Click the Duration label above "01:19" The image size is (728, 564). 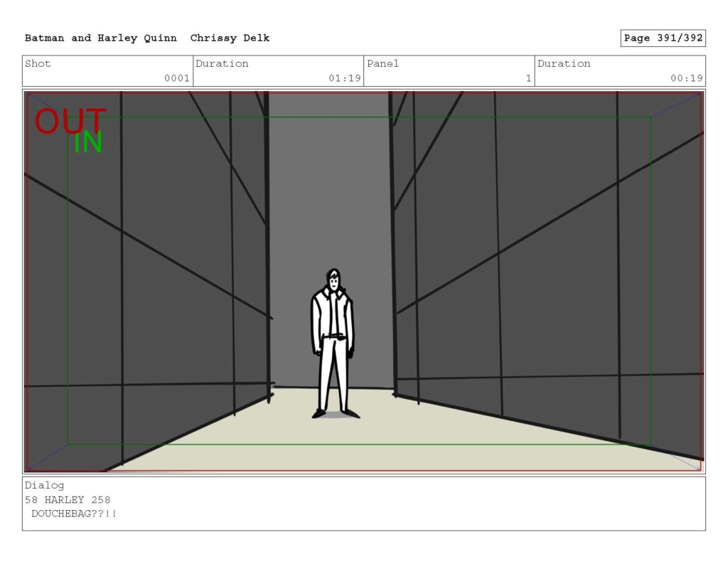click(222, 63)
